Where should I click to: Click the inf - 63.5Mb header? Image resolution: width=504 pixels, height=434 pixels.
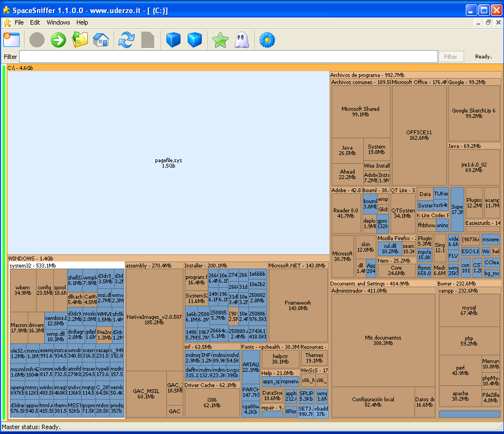212,347
